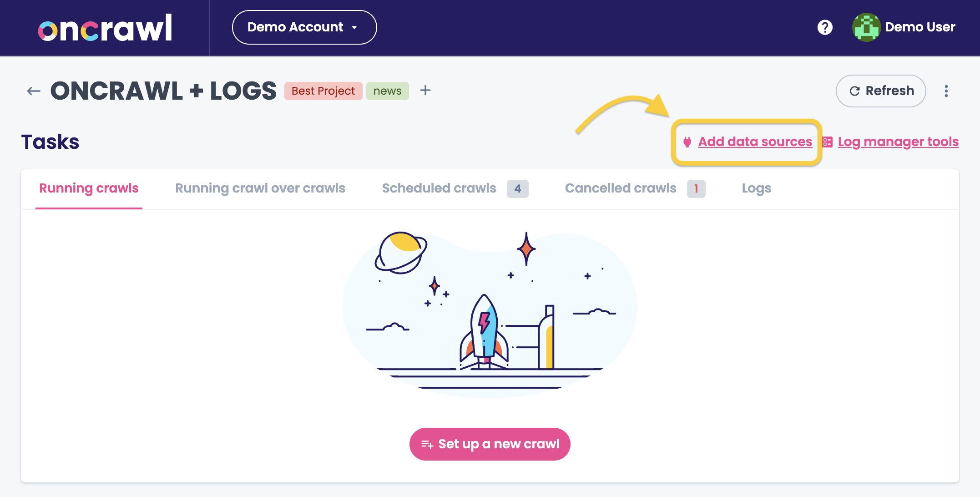980x497 pixels.
Task: Click the Best Project tag
Action: coord(323,91)
